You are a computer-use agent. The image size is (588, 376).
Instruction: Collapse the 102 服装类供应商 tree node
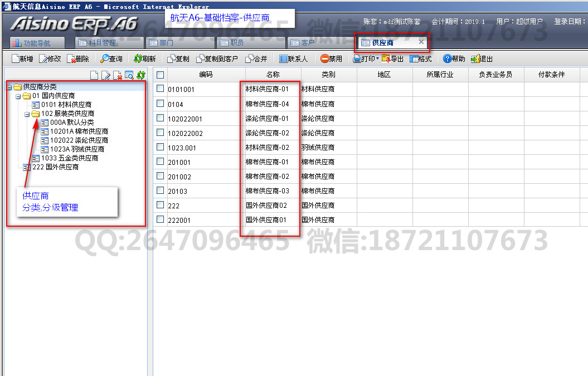click(27, 114)
